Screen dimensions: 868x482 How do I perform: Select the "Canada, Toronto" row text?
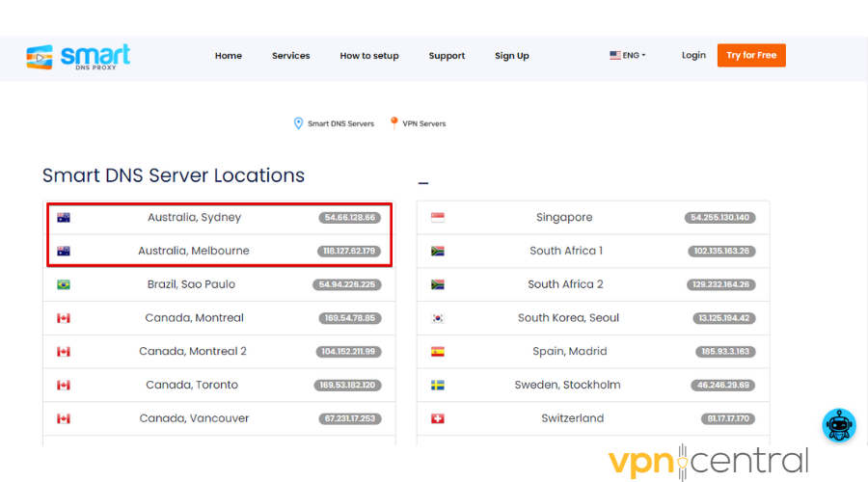(192, 386)
